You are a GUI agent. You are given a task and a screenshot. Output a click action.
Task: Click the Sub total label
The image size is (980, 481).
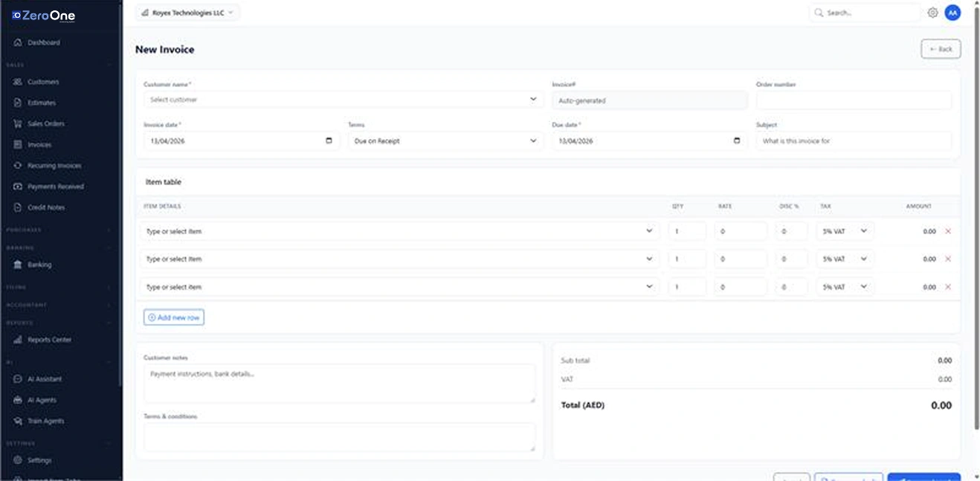click(x=575, y=361)
